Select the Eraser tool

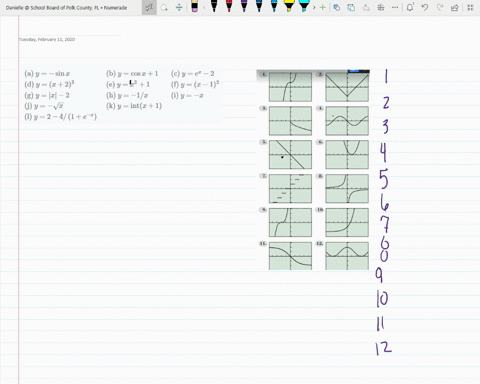(x=194, y=6)
